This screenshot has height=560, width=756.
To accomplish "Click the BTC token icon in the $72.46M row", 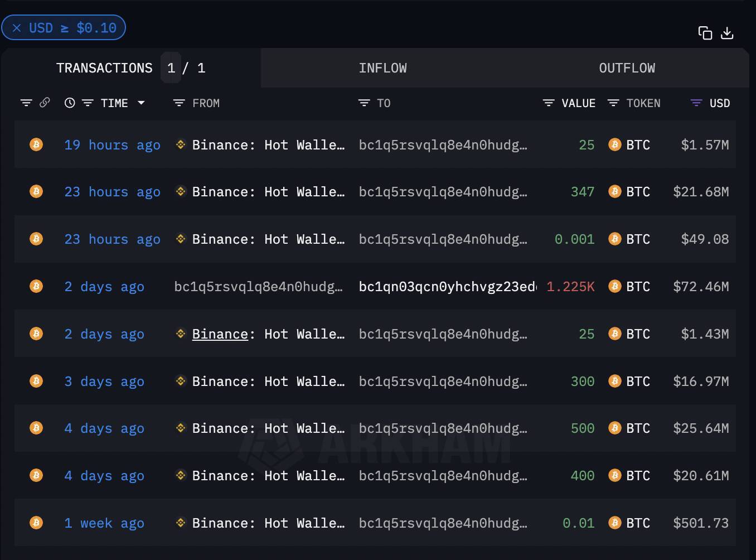I will coord(615,286).
